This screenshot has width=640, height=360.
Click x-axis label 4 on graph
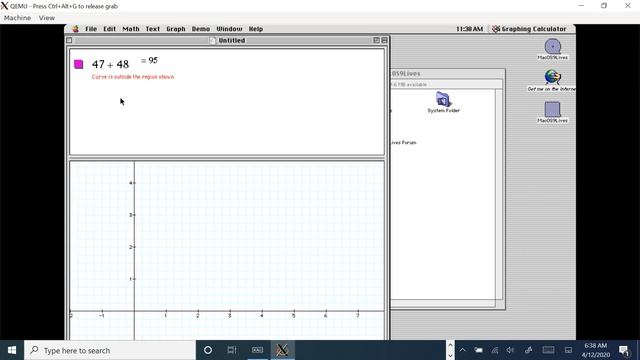coord(262,316)
